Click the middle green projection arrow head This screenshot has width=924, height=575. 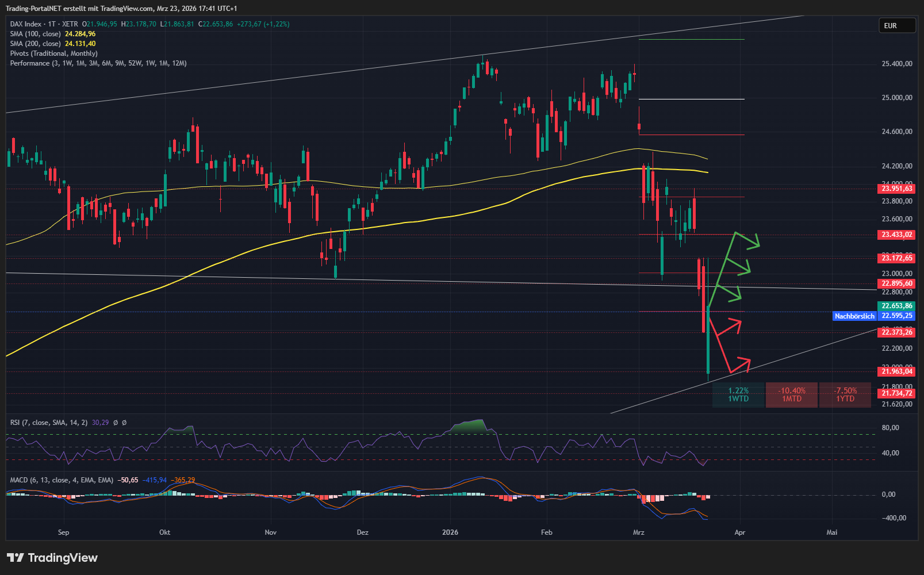tap(745, 269)
